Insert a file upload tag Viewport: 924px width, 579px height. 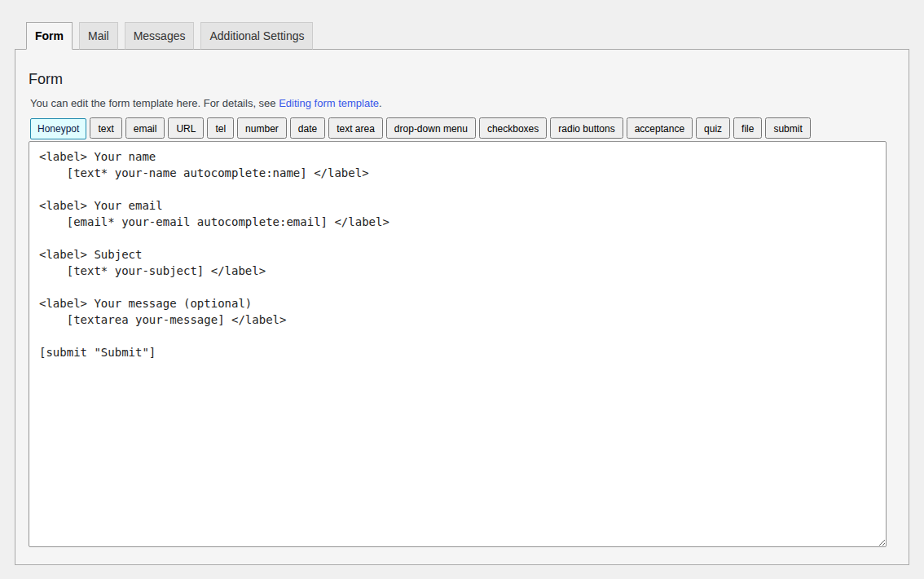point(747,129)
